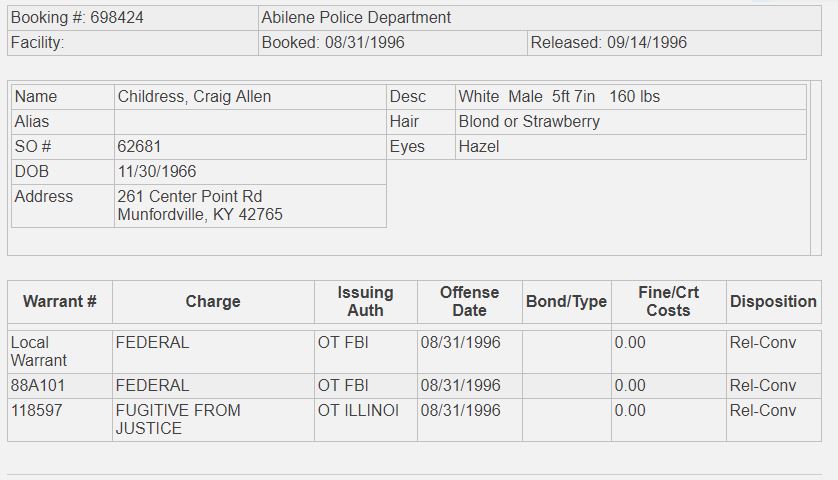The width and height of the screenshot is (838, 480).
Task: Click the Booked date 08/31/1996
Action: pyautogui.click(x=364, y=43)
